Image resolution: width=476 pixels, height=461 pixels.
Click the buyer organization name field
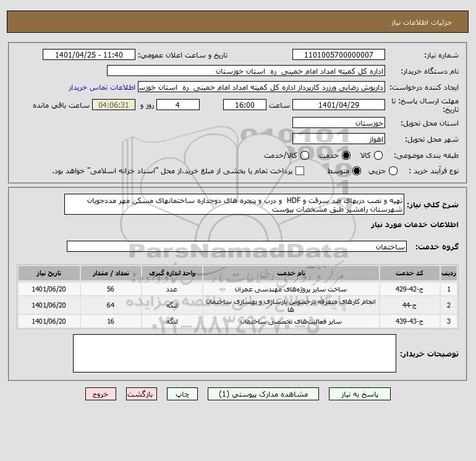tap(246, 71)
